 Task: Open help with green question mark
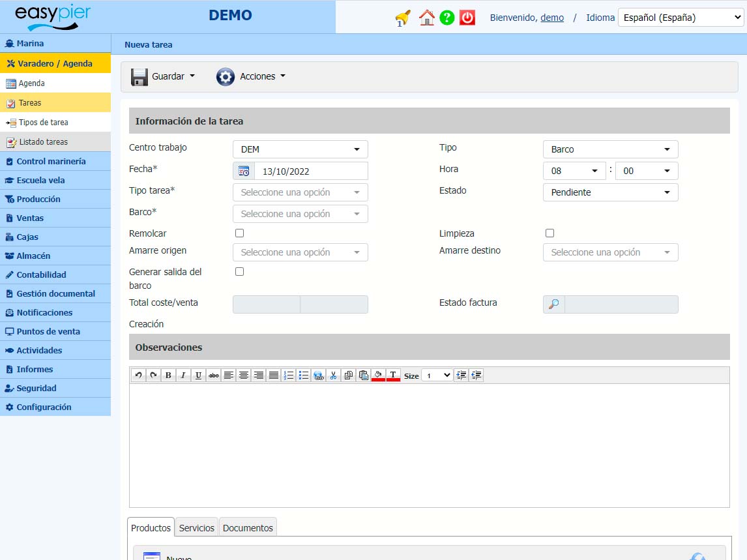(447, 18)
